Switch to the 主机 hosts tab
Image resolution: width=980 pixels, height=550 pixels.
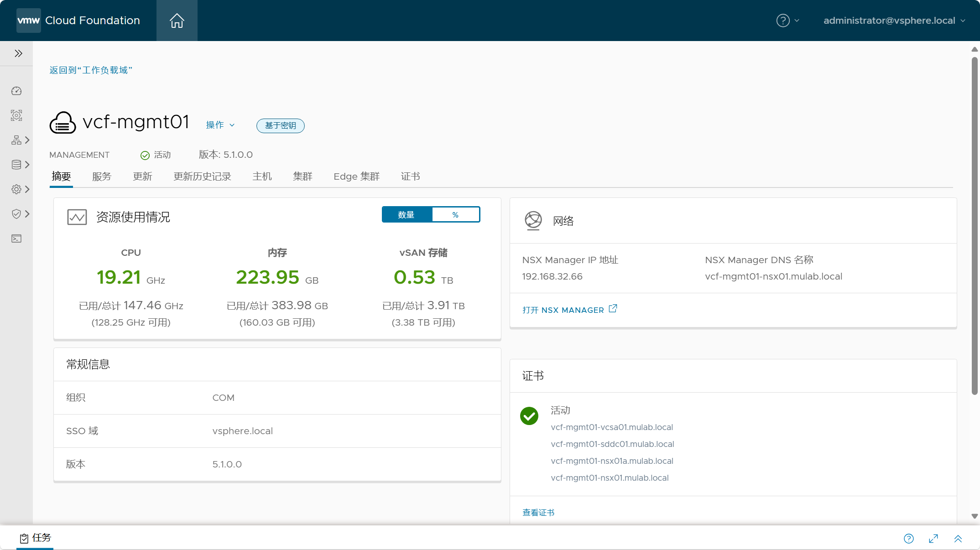[262, 176]
